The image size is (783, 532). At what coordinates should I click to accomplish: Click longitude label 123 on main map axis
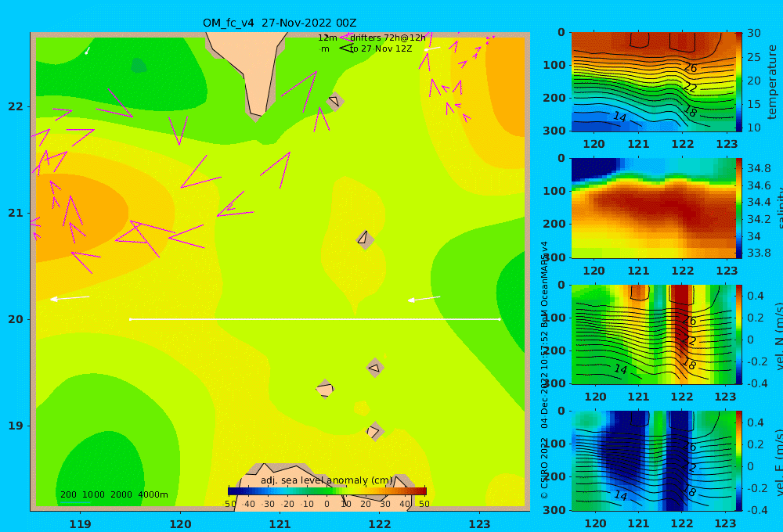pyautogui.click(x=480, y=524)
